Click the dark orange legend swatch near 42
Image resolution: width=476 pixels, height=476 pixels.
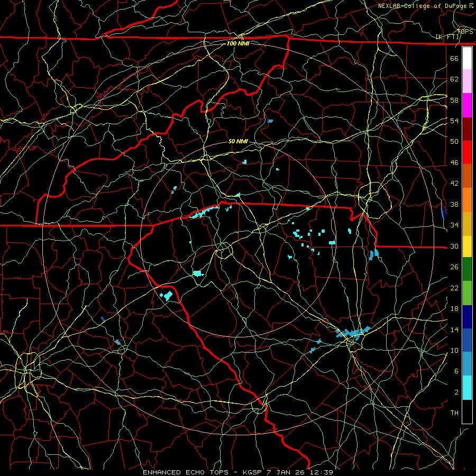467,176
